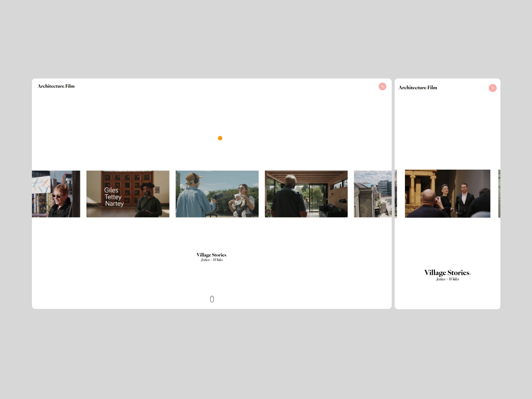
Task: Click the Architecture.Film logo in desktop view
Action: (56, 86)
